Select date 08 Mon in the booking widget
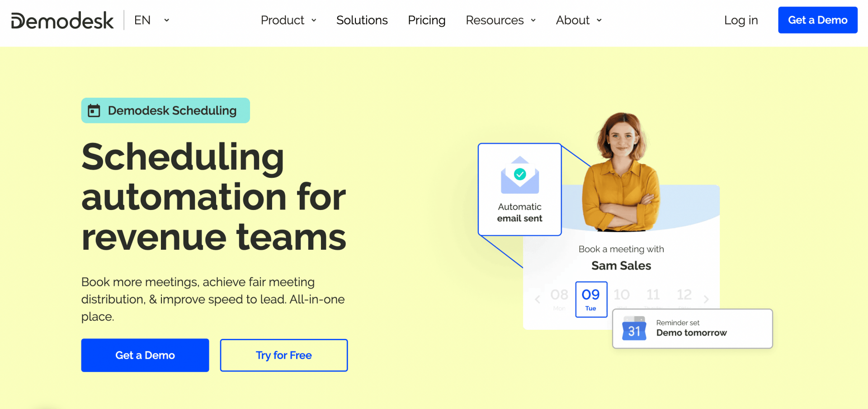The width and height of the screenshot is (868, 409). [x=559, y=299]
